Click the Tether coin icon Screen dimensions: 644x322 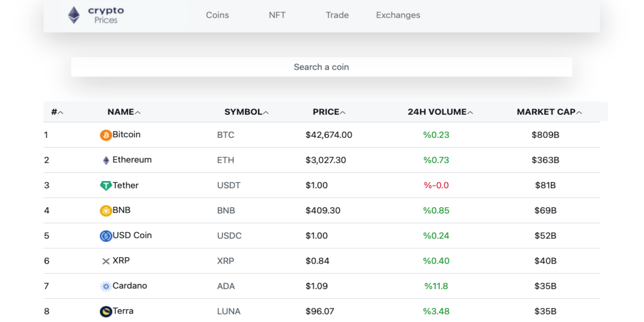click(x=106, y=186)
